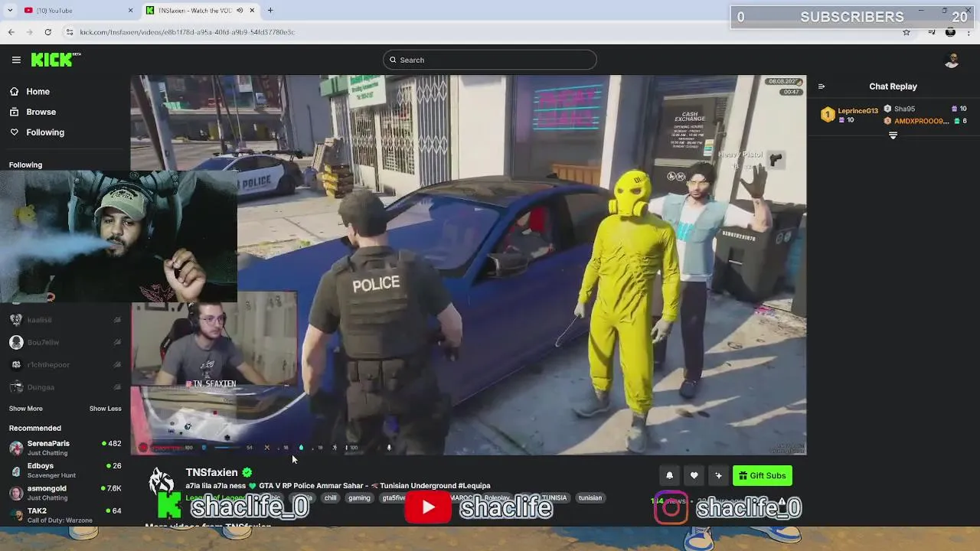Click asmongold avatar icon

click(x=16, y=493)
